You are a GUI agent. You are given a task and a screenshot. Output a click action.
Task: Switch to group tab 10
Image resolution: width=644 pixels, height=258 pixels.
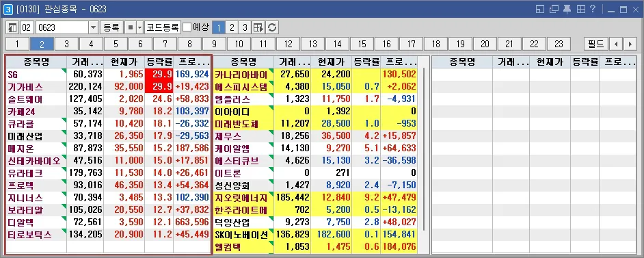[x=239, y=44]
